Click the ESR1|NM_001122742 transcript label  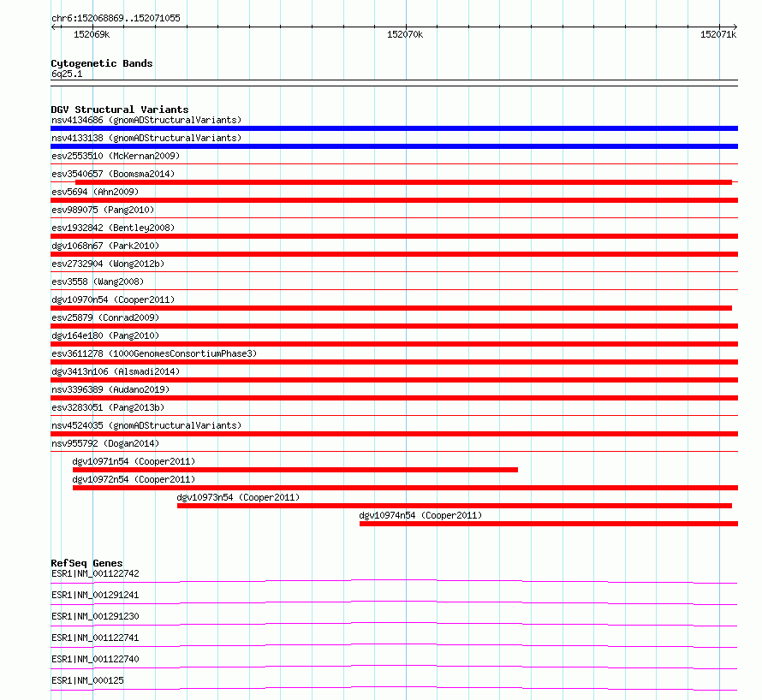pos(95,573)
